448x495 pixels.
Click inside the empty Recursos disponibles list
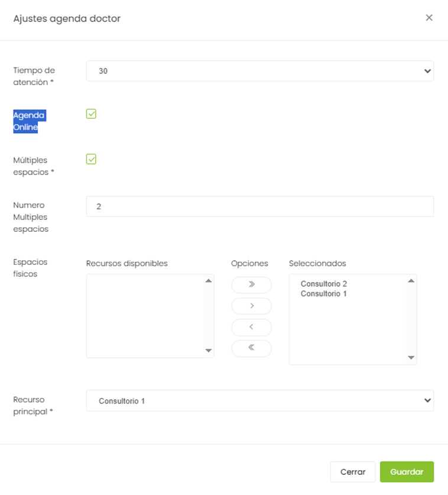(x=145, y=316)
